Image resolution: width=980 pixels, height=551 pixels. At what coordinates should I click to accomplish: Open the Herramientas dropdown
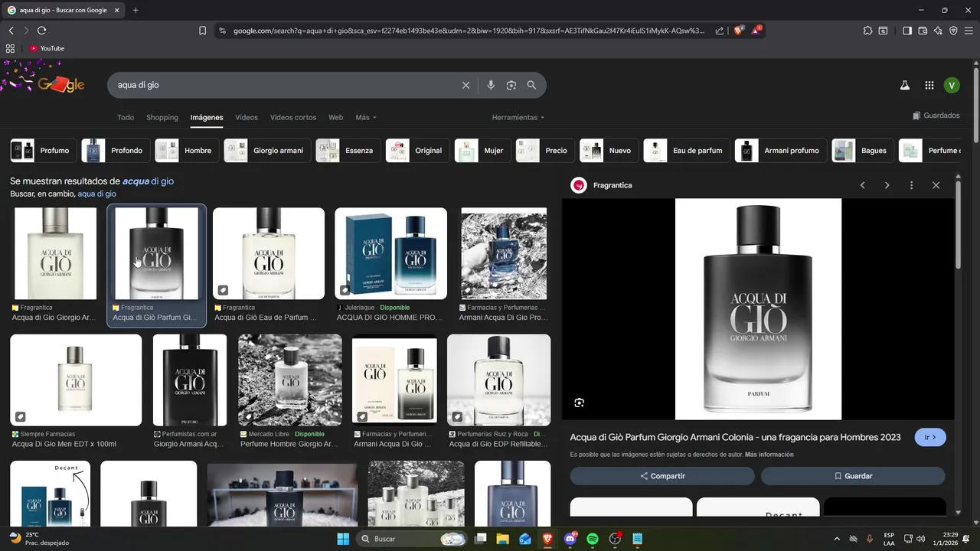[x=518, y=117]
